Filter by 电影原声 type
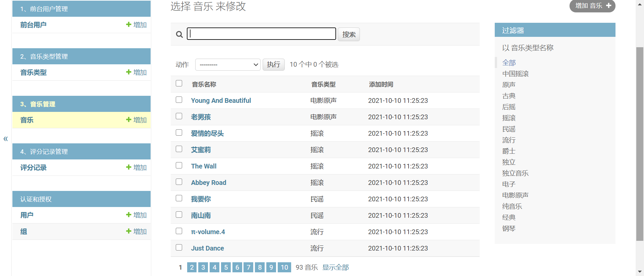644x276 pixels. tap(516, 195)
